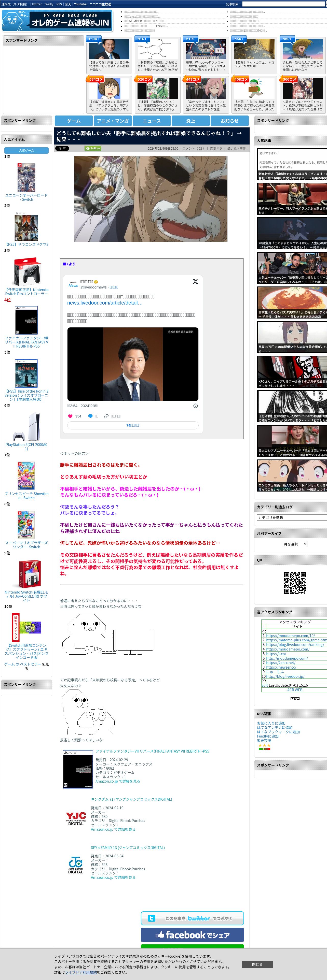
Task: Click the 酷い話・事件 category link
Action: tap(236, 149)
